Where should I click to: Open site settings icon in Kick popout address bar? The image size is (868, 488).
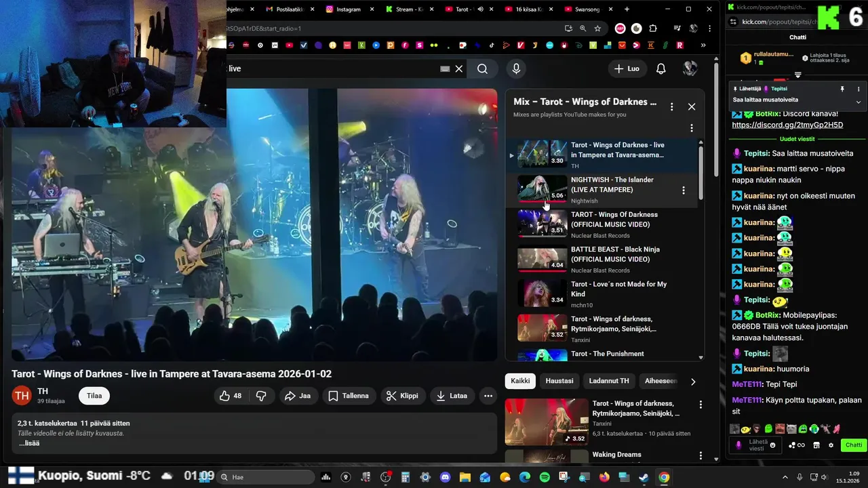733,22
